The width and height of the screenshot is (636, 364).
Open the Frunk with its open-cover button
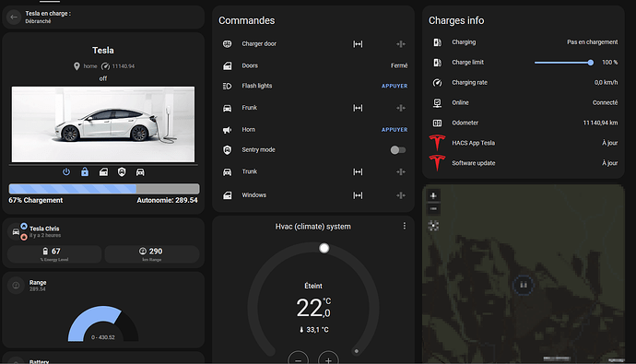(358, 108)
